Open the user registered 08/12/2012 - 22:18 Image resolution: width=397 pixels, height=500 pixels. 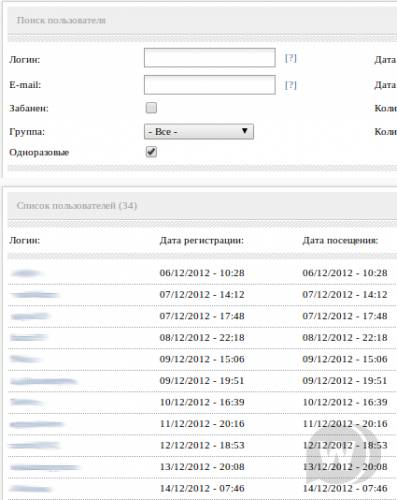click(x=29, y=338)
